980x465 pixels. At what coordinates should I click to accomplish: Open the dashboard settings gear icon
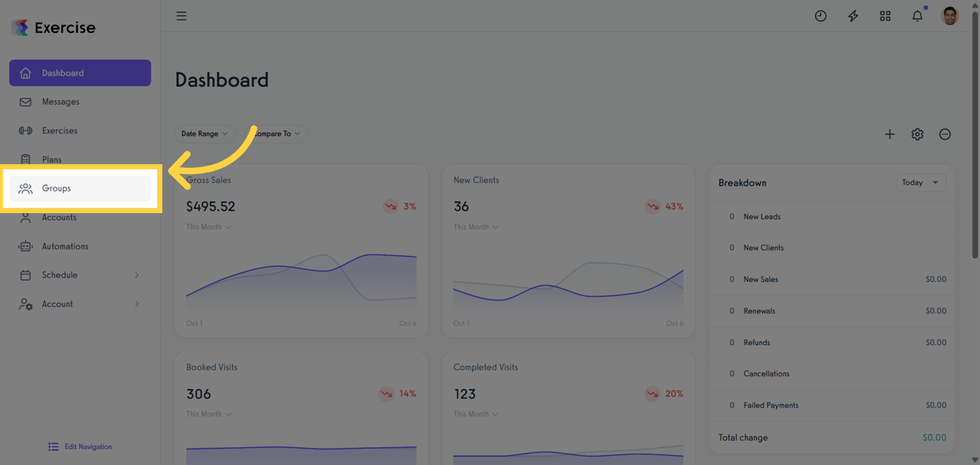[x=917, y=133]
